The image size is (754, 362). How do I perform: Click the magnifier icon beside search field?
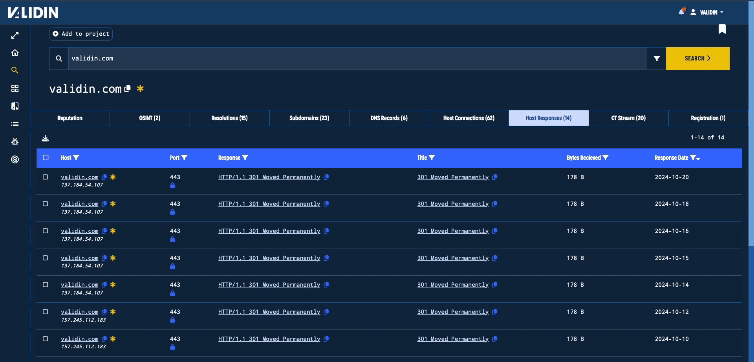59,59
